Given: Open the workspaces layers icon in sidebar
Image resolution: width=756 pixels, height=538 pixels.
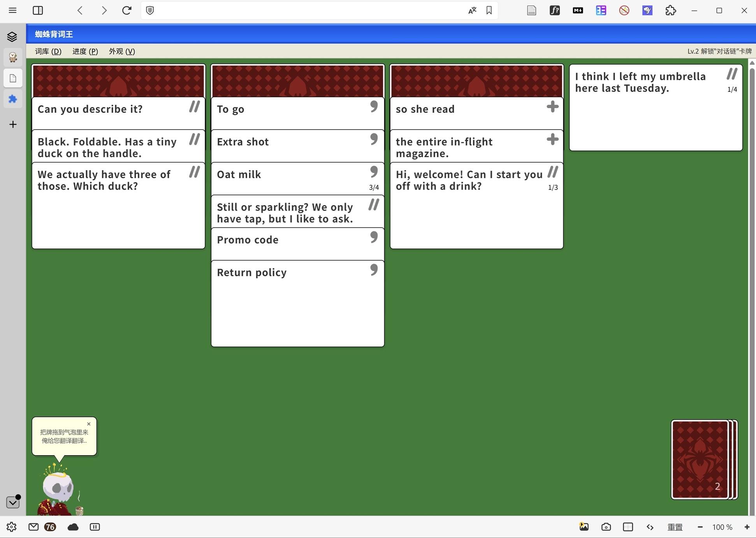Looking at the screenshot, I should pyautogui.click(x=12, y=37).
